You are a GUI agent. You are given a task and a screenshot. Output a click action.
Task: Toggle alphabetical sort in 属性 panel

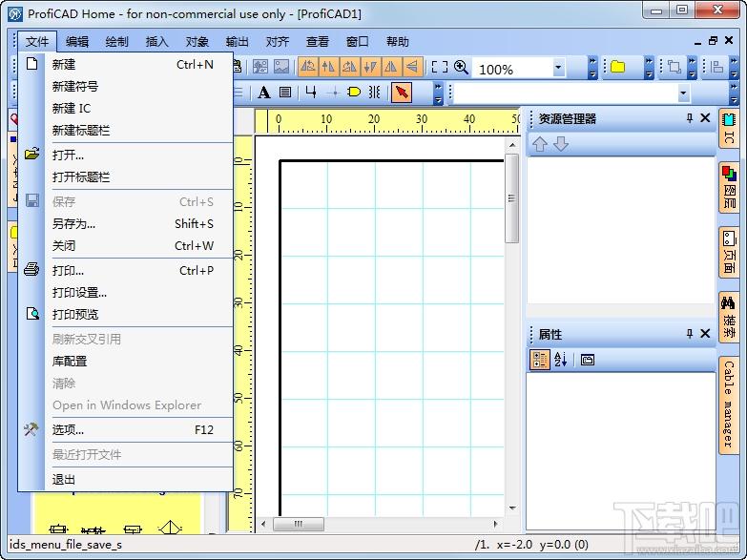pos(561,360)
